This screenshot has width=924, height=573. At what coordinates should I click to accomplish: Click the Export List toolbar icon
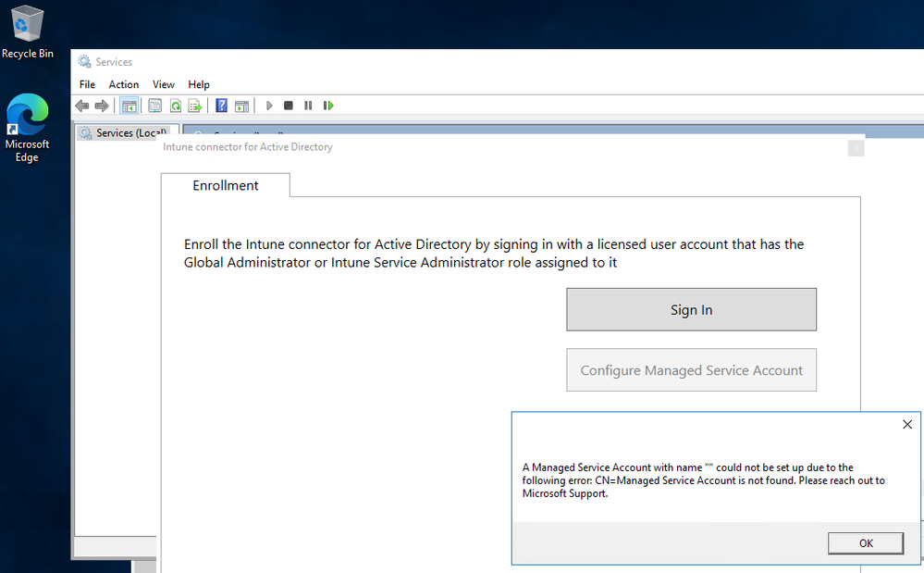tap(195, 106)
